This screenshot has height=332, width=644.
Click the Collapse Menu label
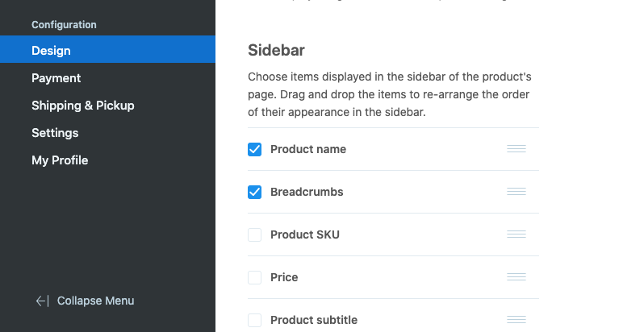[x=95, y=301]
